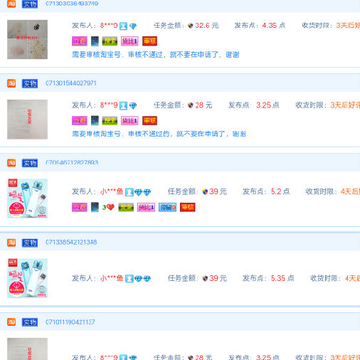Open task ID link 071303036493749

pos(72,4)
